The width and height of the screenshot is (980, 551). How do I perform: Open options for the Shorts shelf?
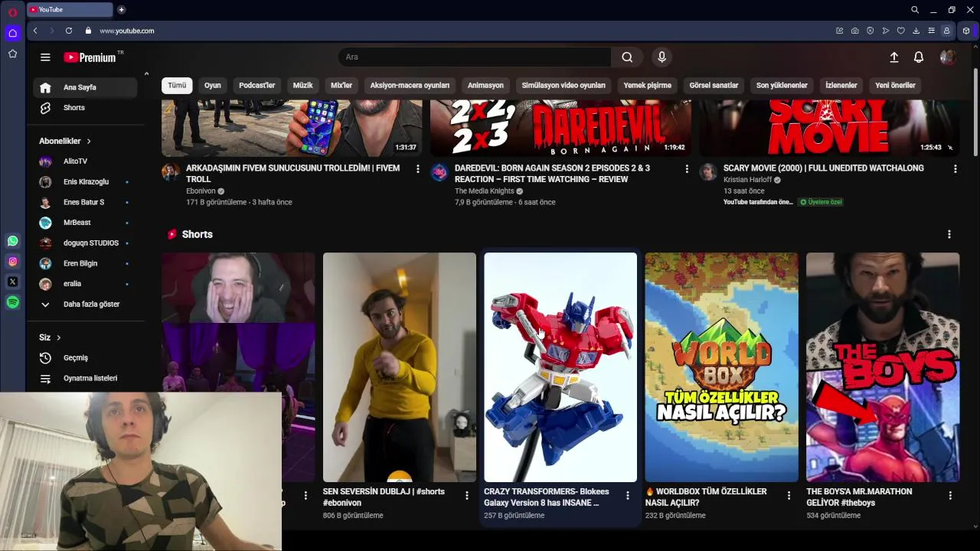pos(949,234)
